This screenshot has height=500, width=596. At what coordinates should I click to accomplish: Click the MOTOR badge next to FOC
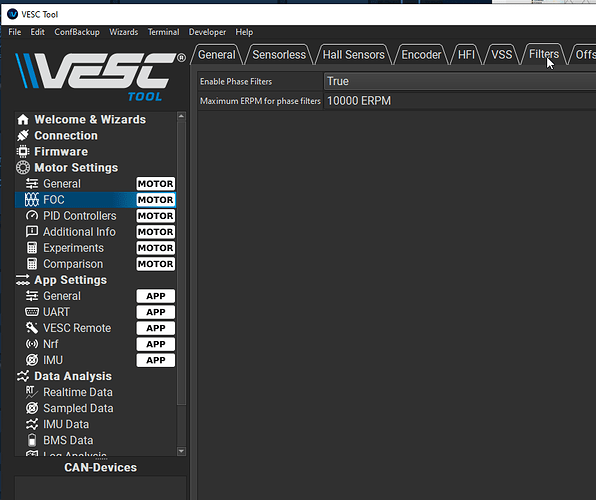(x=155, y=200)
